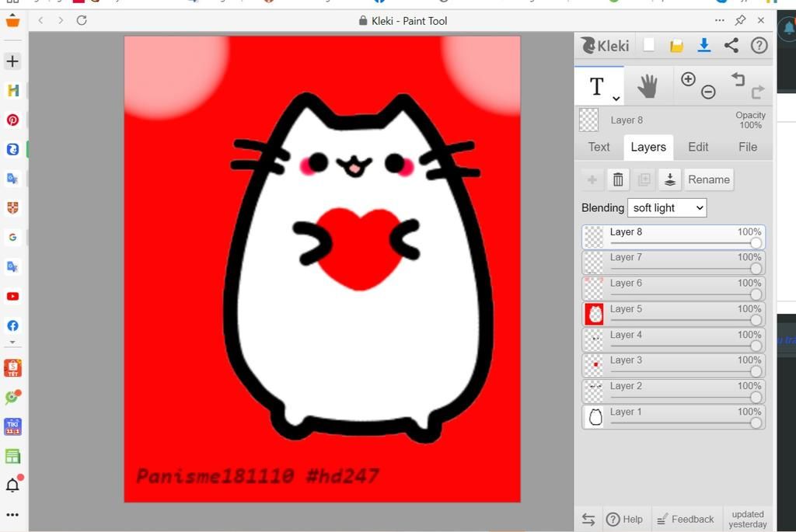This screenshot has width=796, height=532.
Task: Delete the layer with trash icon
Action: point(618,179)
